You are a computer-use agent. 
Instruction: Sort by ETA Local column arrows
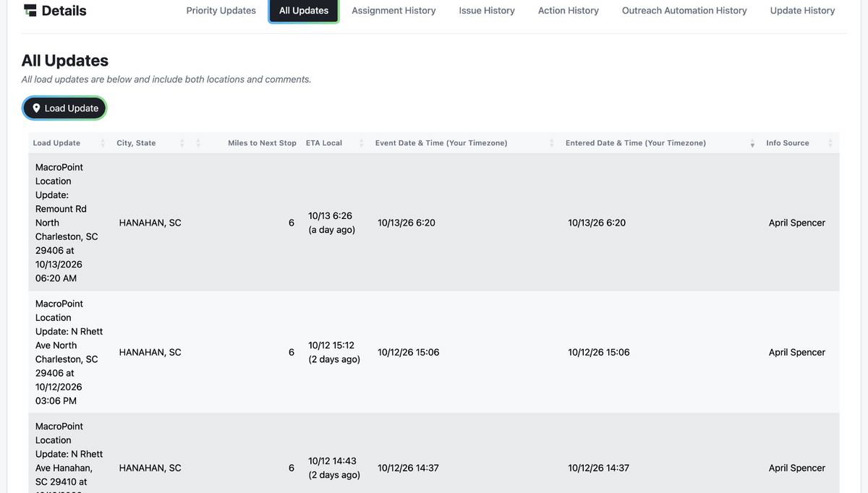coord(361,143)
